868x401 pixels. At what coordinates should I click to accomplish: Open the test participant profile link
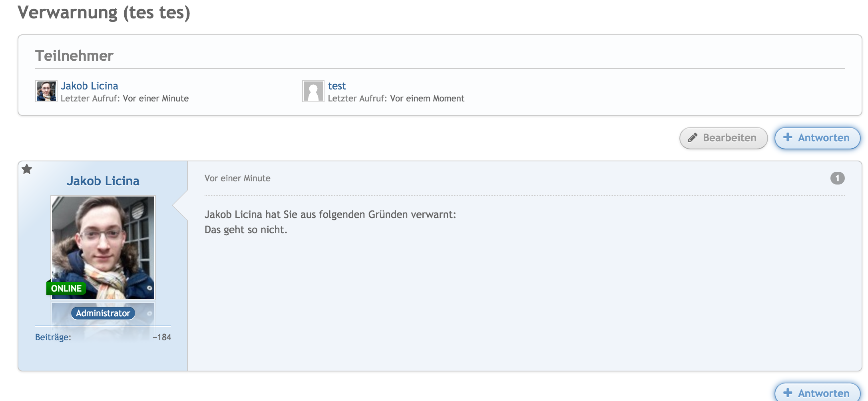click(x=337, y=86)
